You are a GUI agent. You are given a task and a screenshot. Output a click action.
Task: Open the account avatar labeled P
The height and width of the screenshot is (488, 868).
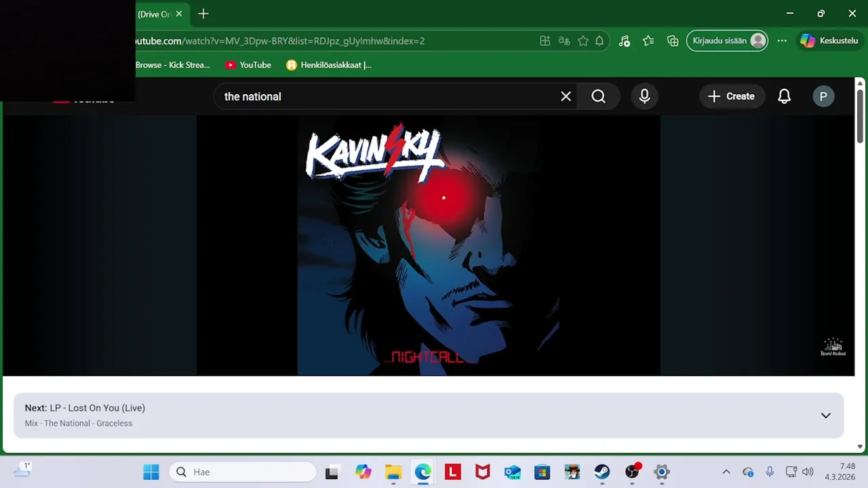pyautogui.click(x=823, y=96)
